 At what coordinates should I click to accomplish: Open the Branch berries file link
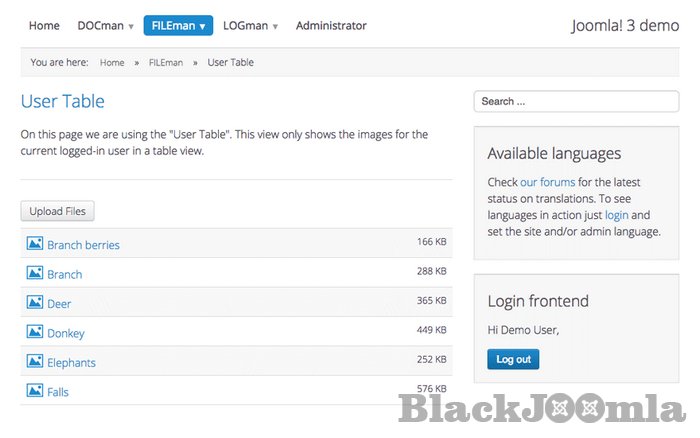click(x=83, y=245)
